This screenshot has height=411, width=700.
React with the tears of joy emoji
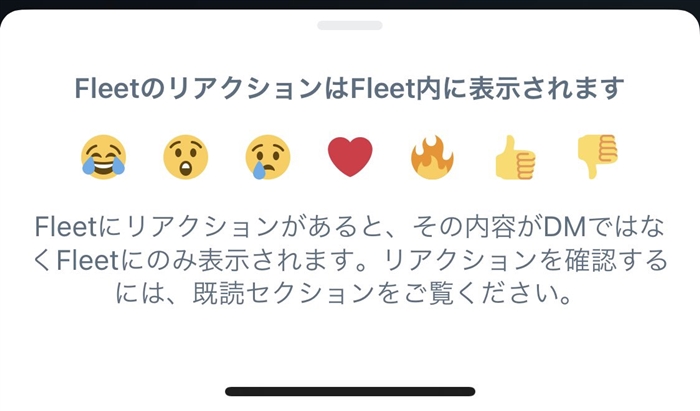(103, 157)
